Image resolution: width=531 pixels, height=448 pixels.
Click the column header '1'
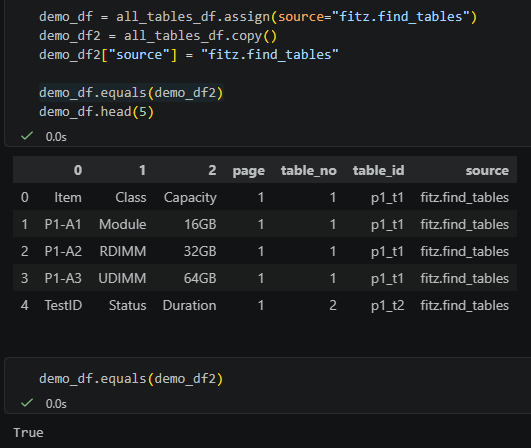point(143,170)
